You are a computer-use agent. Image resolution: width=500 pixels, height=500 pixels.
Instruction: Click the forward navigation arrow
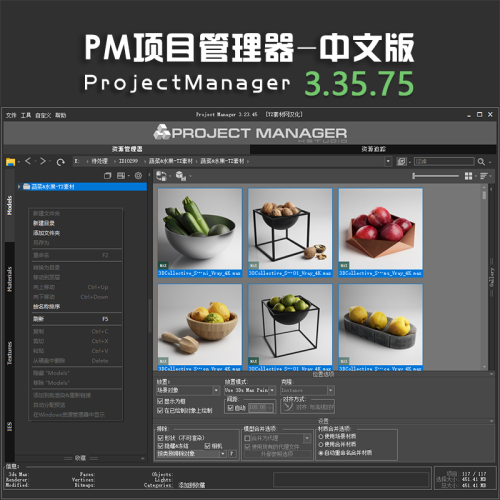point(43,161)
